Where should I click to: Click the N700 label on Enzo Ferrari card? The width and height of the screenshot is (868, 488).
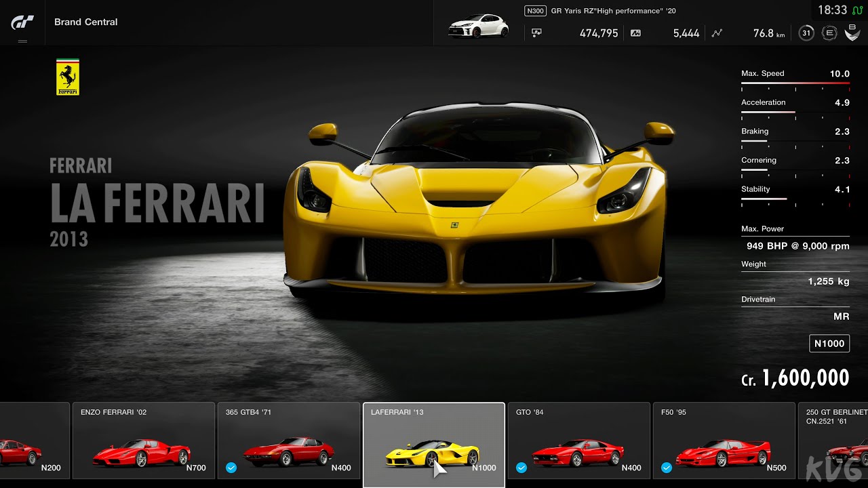point(196,468)
